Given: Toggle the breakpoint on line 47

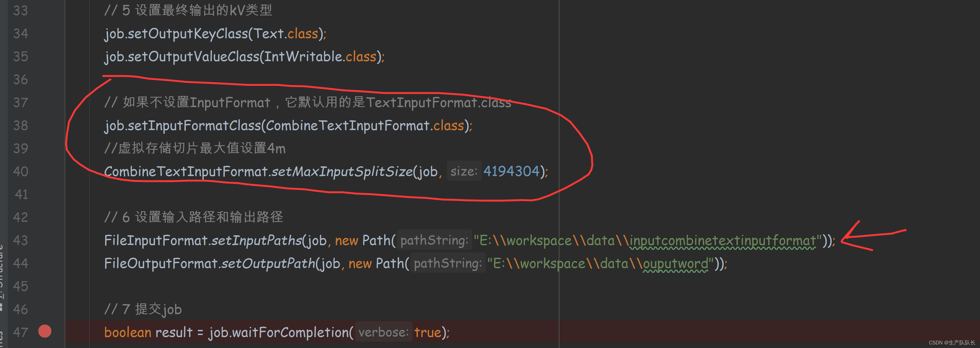Looking at the screenshot, I should (x=45, y=331).
